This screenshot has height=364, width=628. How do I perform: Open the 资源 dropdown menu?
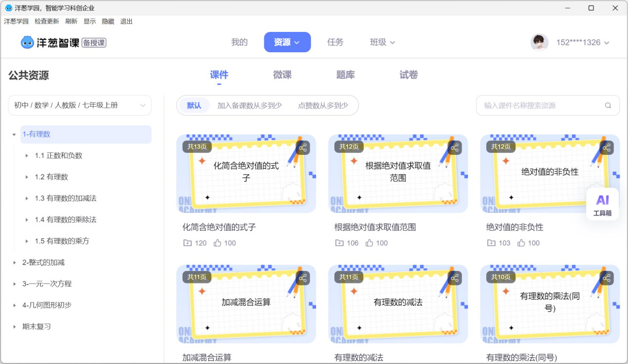pos(287,42)
